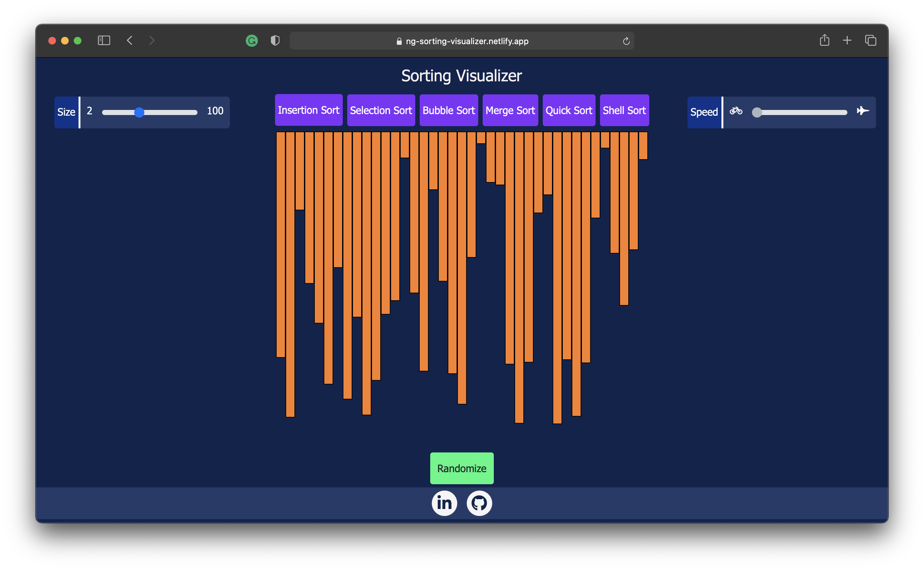Open the LinkedIn profile icon
The width and height of the screenshot is (924, 570).
click(x=444, y=503)
